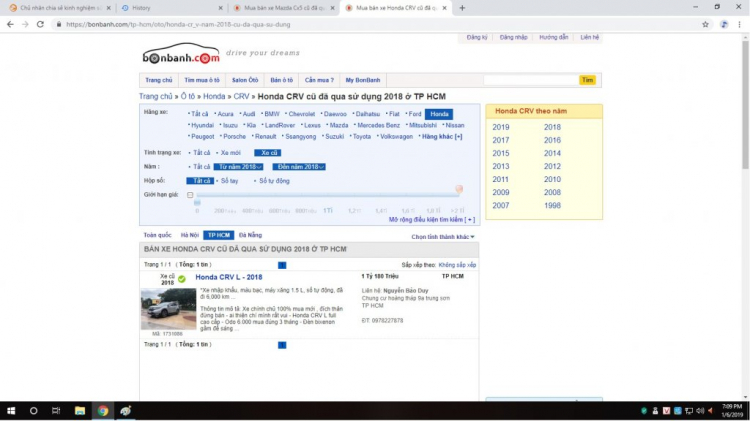Screen dimensions: 750x421
Task: Select Xe mới condition filter
Action: (230, 153)
